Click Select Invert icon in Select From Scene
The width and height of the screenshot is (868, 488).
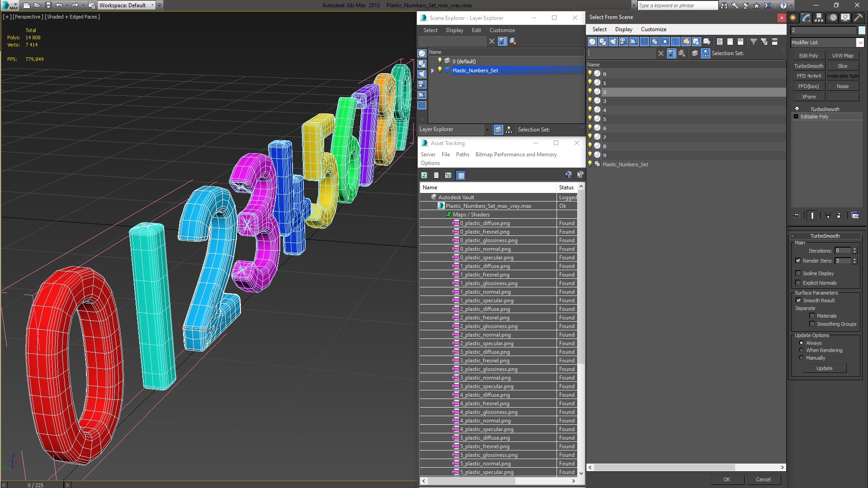(x=741, y=42)
